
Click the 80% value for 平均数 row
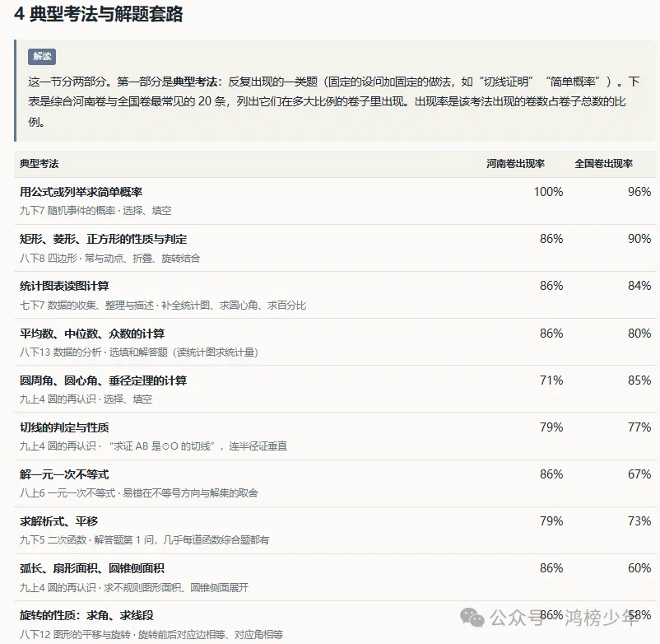pos(639,334)
